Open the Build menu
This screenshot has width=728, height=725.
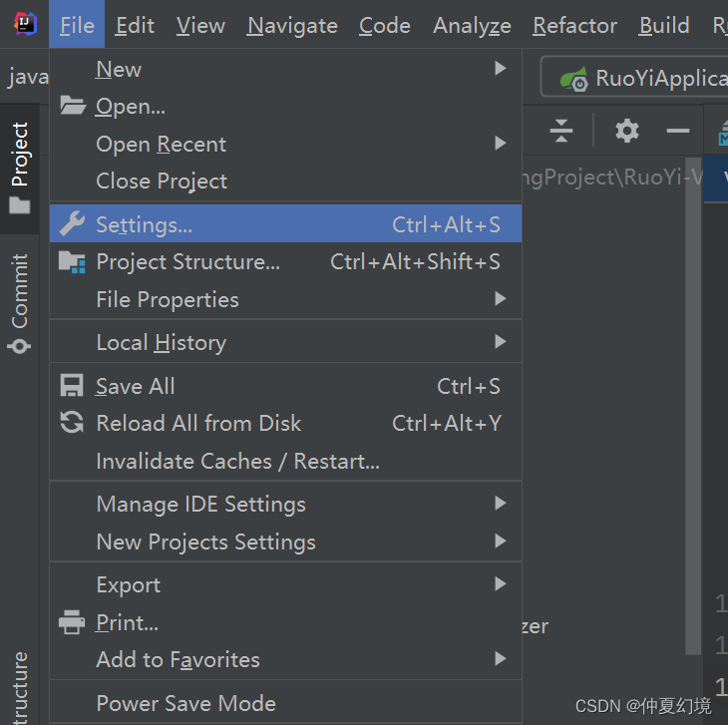(x=664, y=25)
